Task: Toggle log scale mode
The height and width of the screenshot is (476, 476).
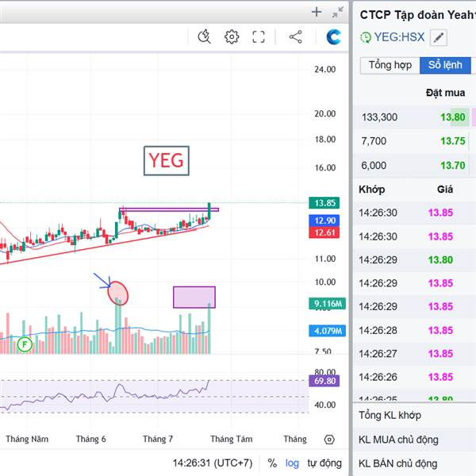Action: pos(292,463)
